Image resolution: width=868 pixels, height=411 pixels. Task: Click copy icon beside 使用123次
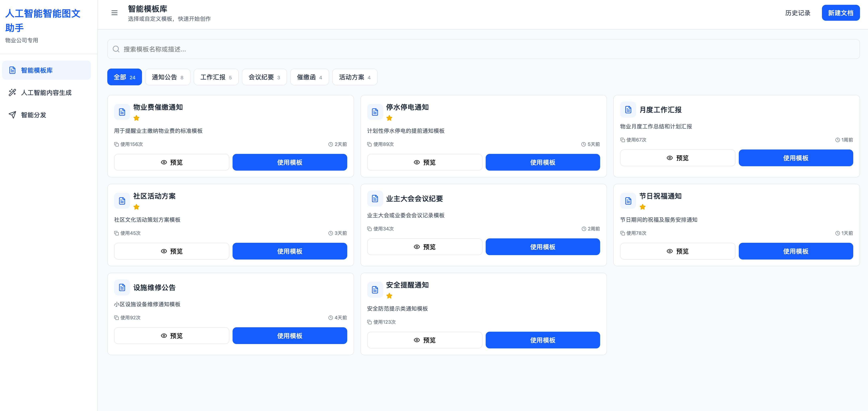point(369,322)
